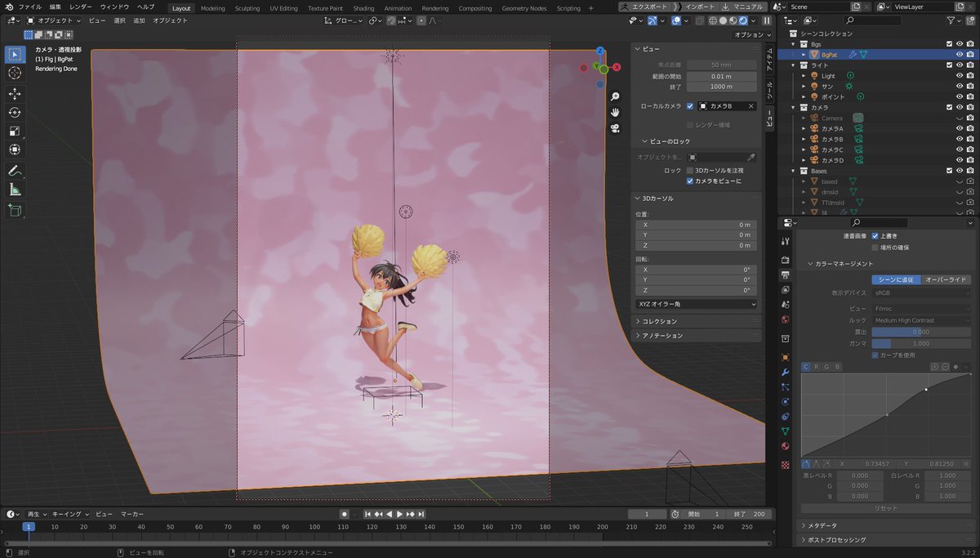The image size is (980, 558).
Task: Collapse the ライト collection in outliner
Action: (794, 65)
